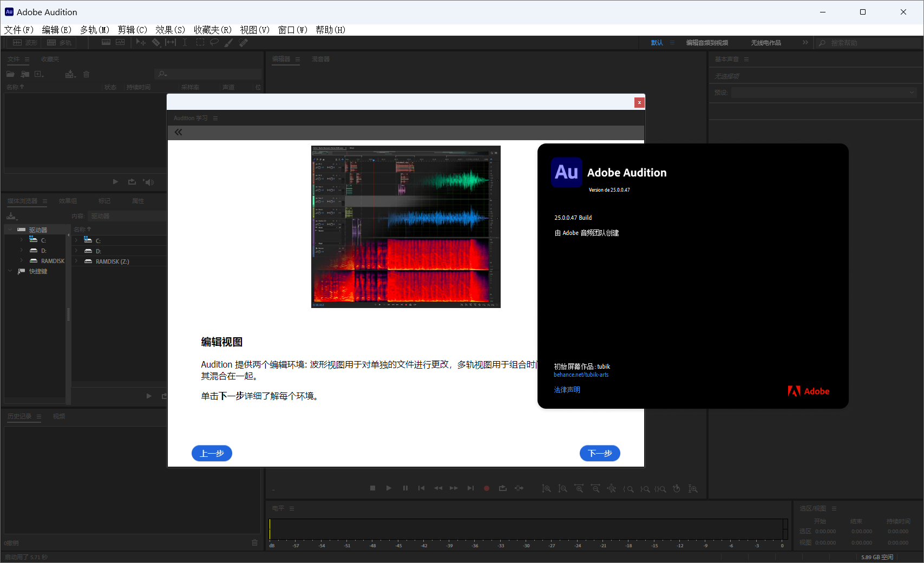Open the 多轨(M) menu
The width and height of the screenshot is (924, 563).
(95, 30)
